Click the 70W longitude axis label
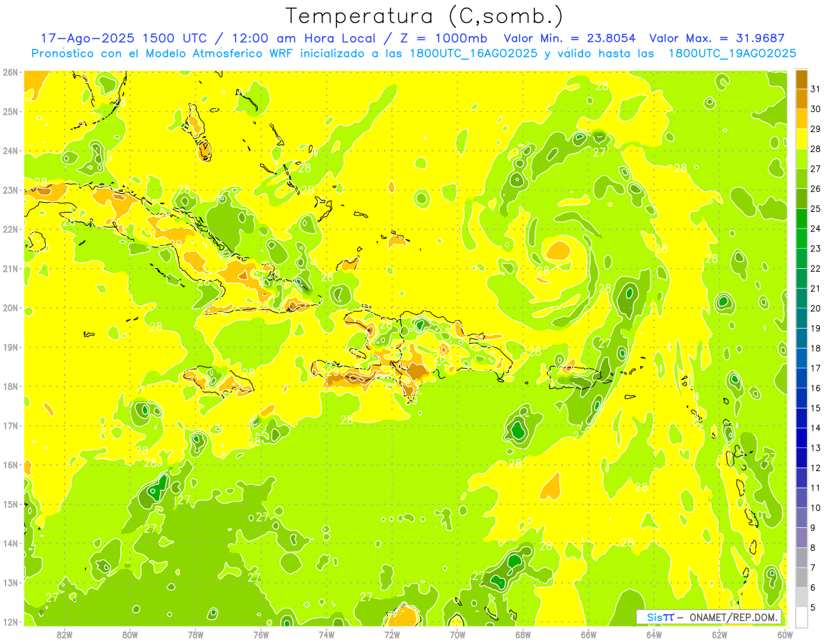 [457, 634]
